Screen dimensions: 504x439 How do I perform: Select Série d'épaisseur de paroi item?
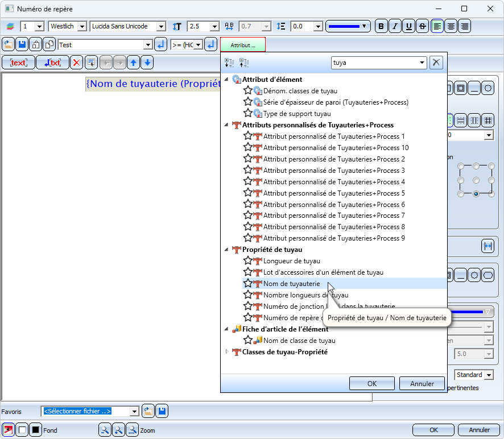coord(336,102)
